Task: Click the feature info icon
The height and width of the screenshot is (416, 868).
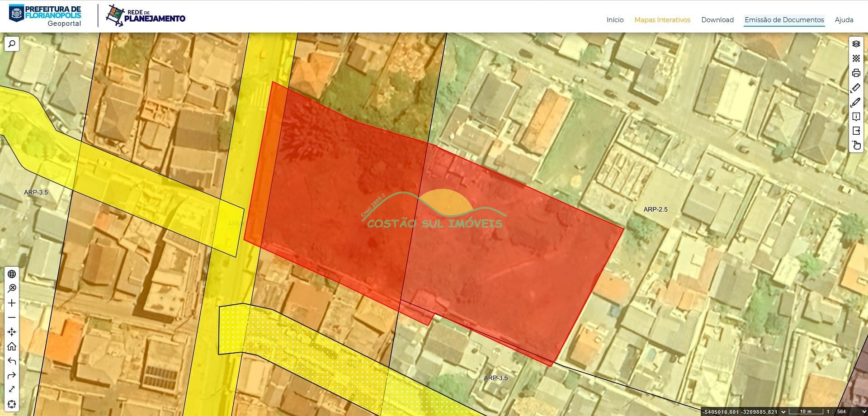Action: (856, 117)
